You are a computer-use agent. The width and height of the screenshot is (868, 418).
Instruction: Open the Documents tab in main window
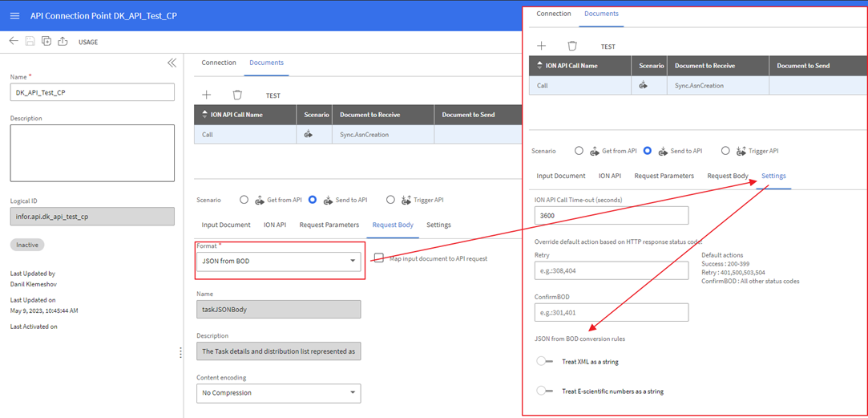tap(266, 63)
